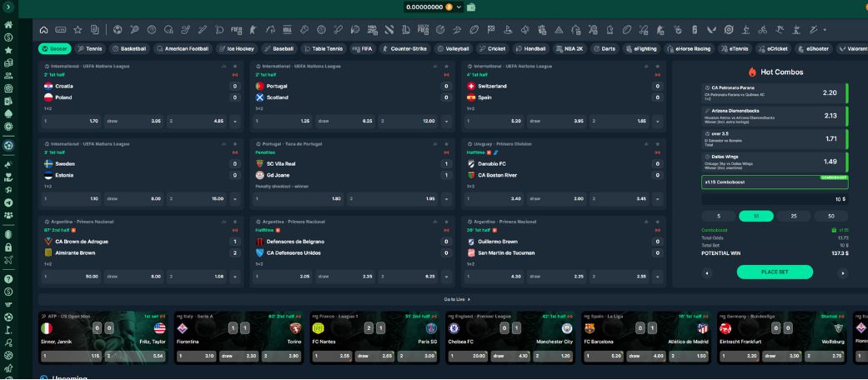Favourite the Croatia vs Poland match star
Viewport: 868px width, 380px height.
pos(234,67)
